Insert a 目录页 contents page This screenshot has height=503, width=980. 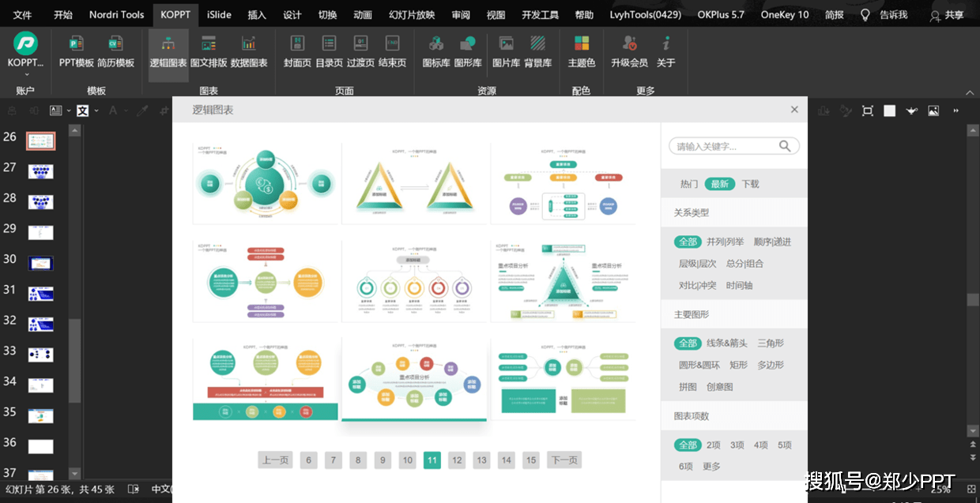pyautogui.click(x=329, y=51)
